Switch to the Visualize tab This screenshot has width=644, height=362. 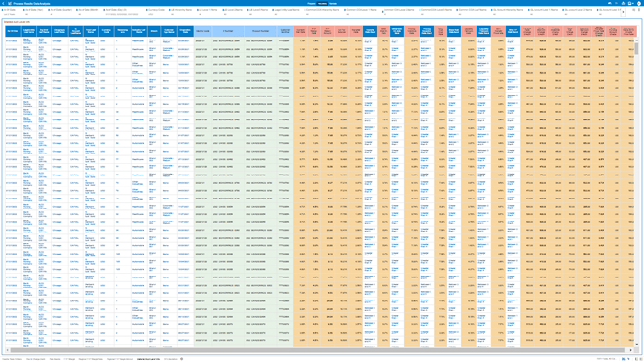click(x=322, y=3)
